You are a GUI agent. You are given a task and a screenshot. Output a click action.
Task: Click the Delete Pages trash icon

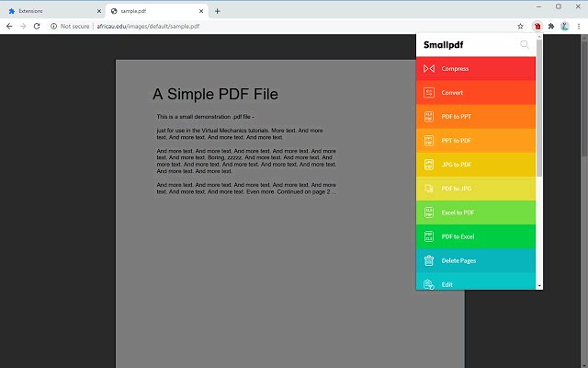(x=429, y=260)
